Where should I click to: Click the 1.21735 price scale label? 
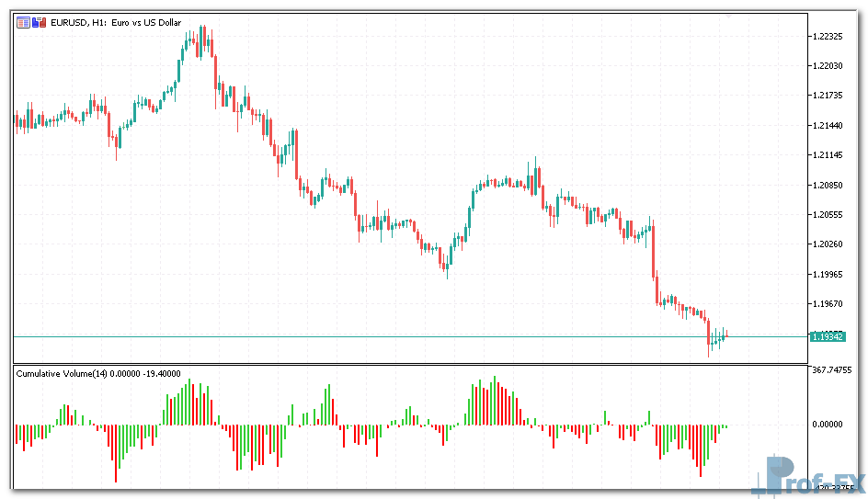click(x=828, y=96)
